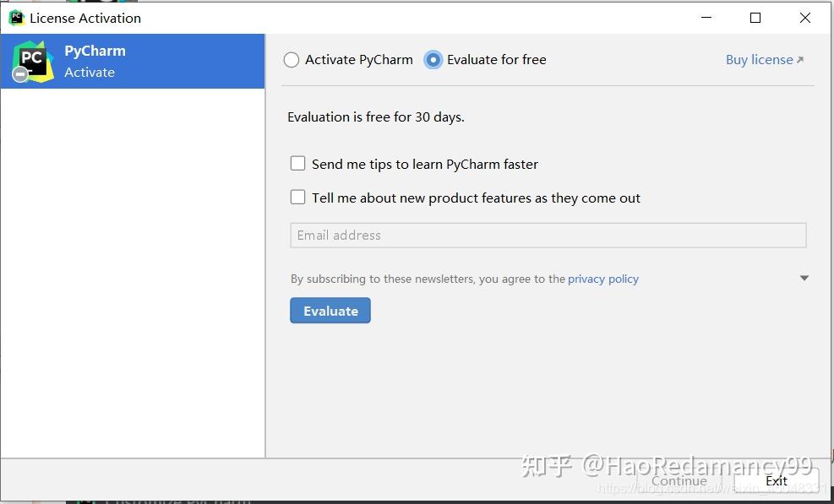Click the Exit button
Screen dimensions: 834x504
pos(776,480)
